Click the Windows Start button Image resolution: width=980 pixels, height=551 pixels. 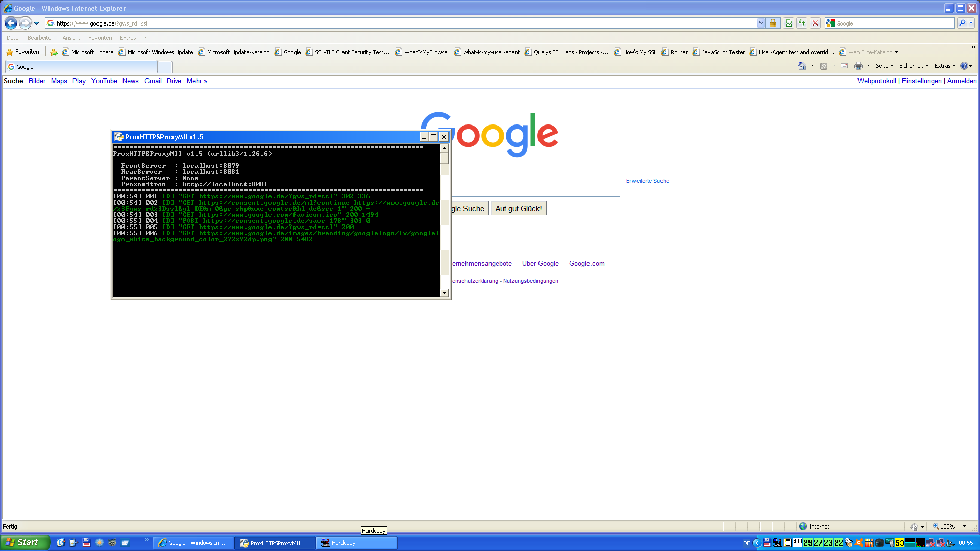click(24, 542)
